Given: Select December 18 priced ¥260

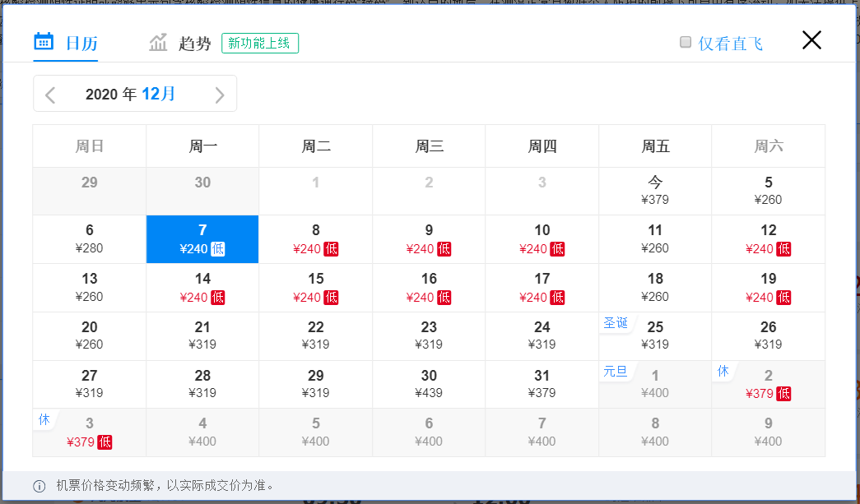Looking at the screenshot, I should (655, 288).
